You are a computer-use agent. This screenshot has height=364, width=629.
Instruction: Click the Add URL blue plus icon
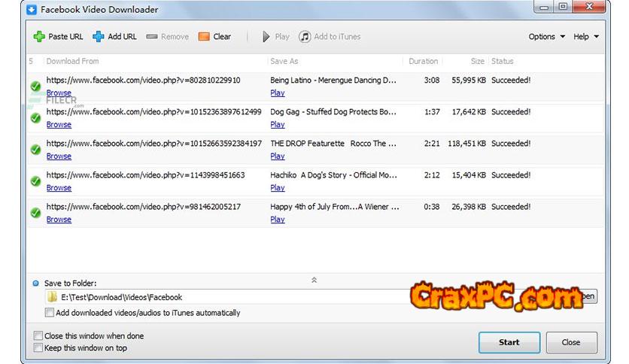98,37
